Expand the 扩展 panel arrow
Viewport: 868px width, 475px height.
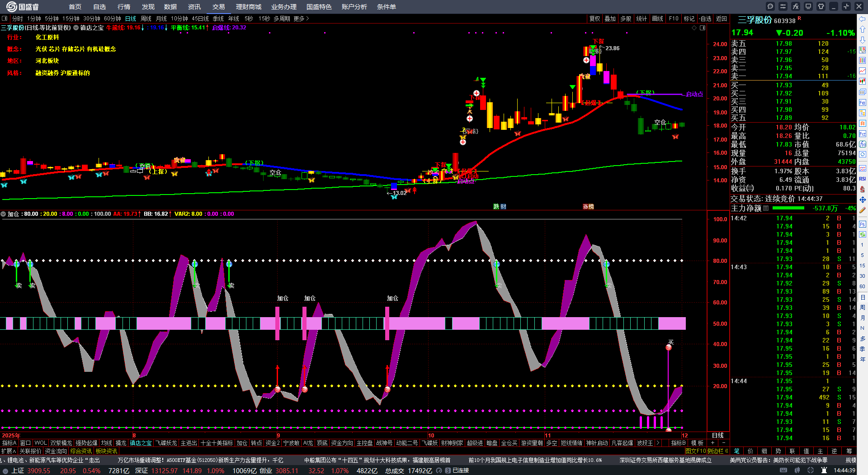(9, 451)
